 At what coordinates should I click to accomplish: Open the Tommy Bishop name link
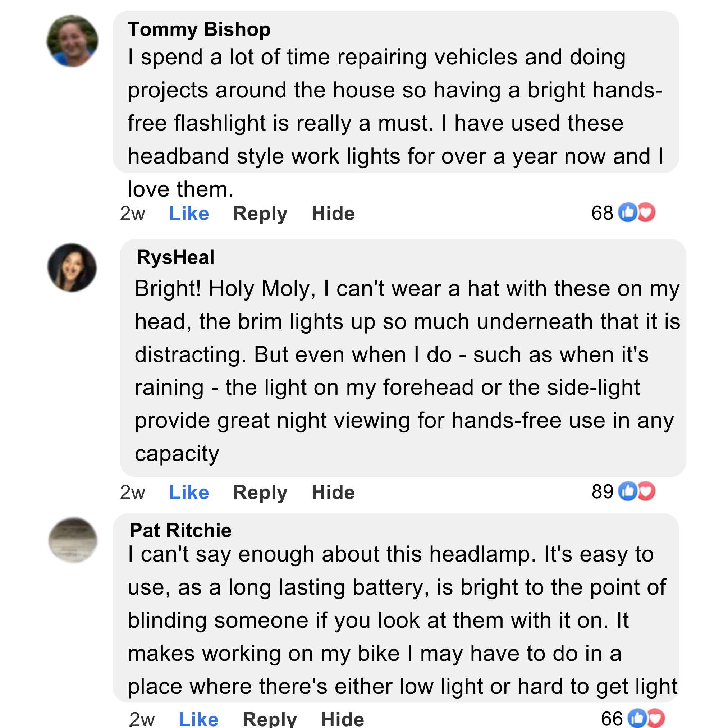coord(199,29)
